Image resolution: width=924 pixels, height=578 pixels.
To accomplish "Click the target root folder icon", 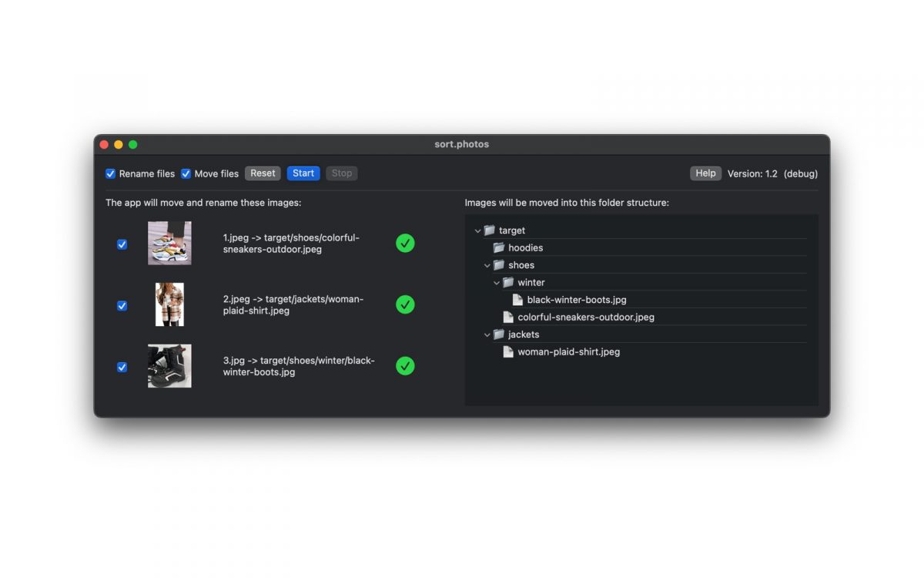I will tap(490, 230).
